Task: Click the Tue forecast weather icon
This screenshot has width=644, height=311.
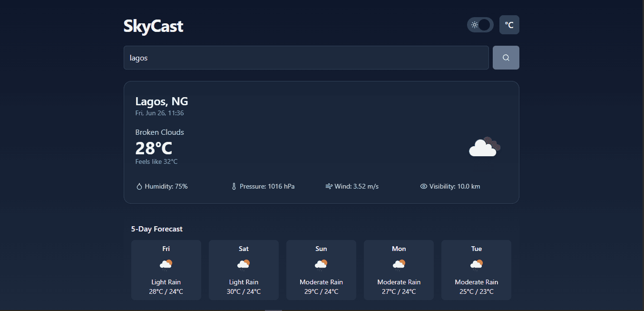Action: (x=476, y=264)
